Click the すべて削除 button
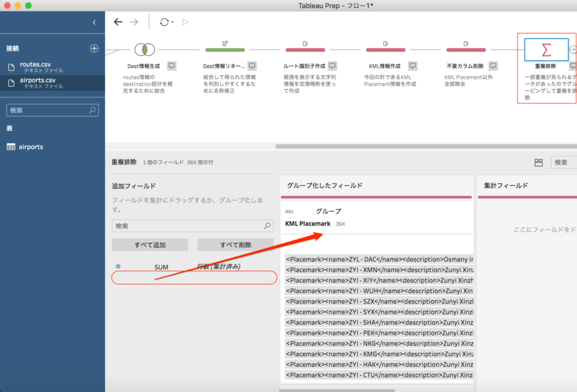577x392 pixels. coord(235,245)
